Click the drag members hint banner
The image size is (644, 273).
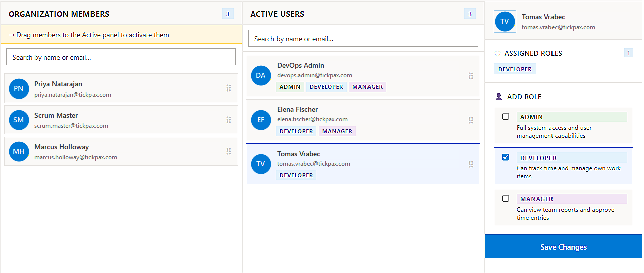(x=121, y=35)
